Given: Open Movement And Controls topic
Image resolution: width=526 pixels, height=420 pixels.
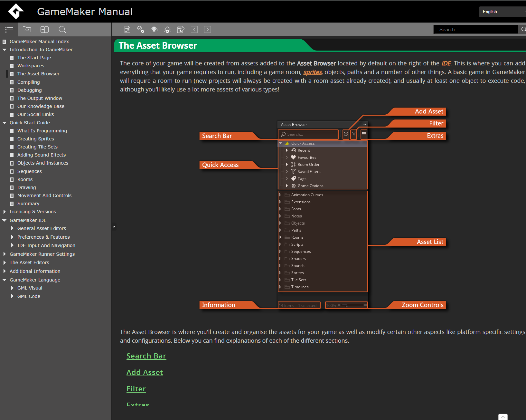Looking at the screenshot, I should pyautogui.click(x=44, y=196).
